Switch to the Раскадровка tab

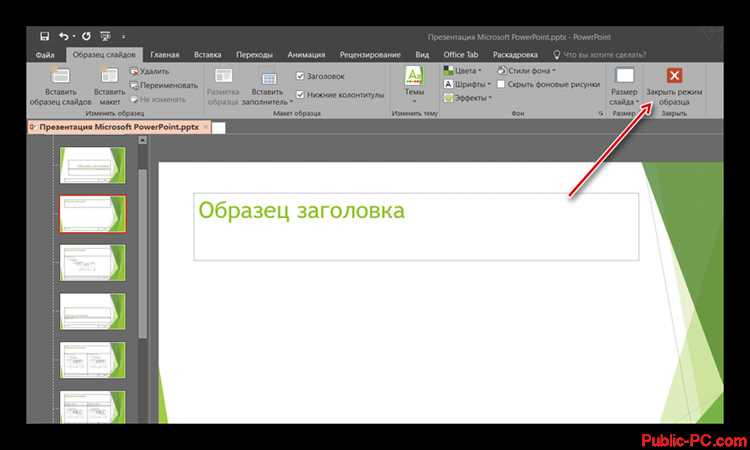(515, 55)
